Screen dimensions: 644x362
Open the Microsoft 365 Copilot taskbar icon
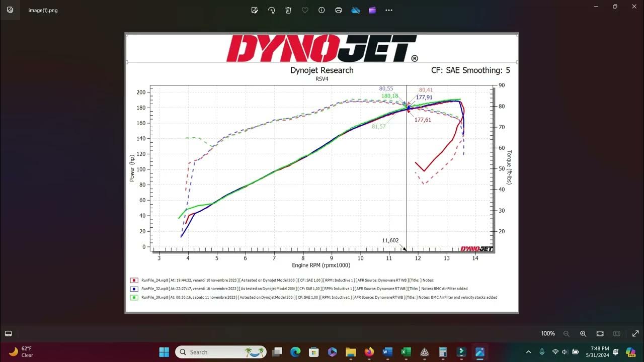click(x=332, y=352)
